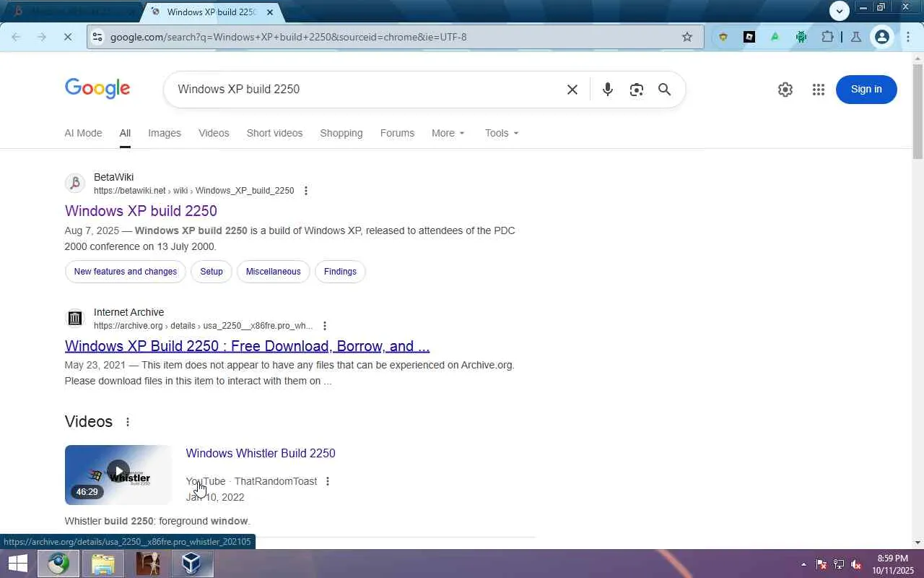Open the taskbar app with figure icon
Viewport: 924px width, 578px height.
tap(148, 564)
